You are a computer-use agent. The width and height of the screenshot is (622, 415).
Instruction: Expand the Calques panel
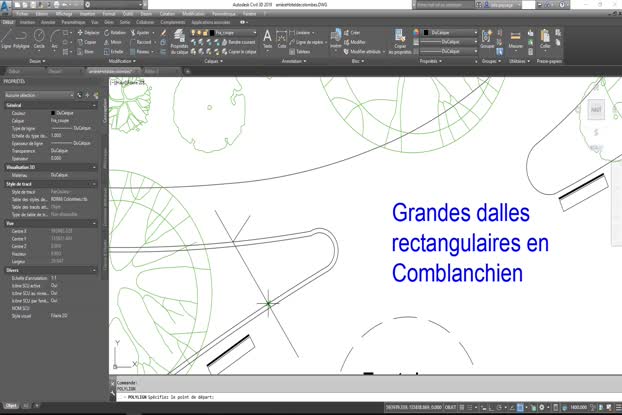tap(213, 61)
